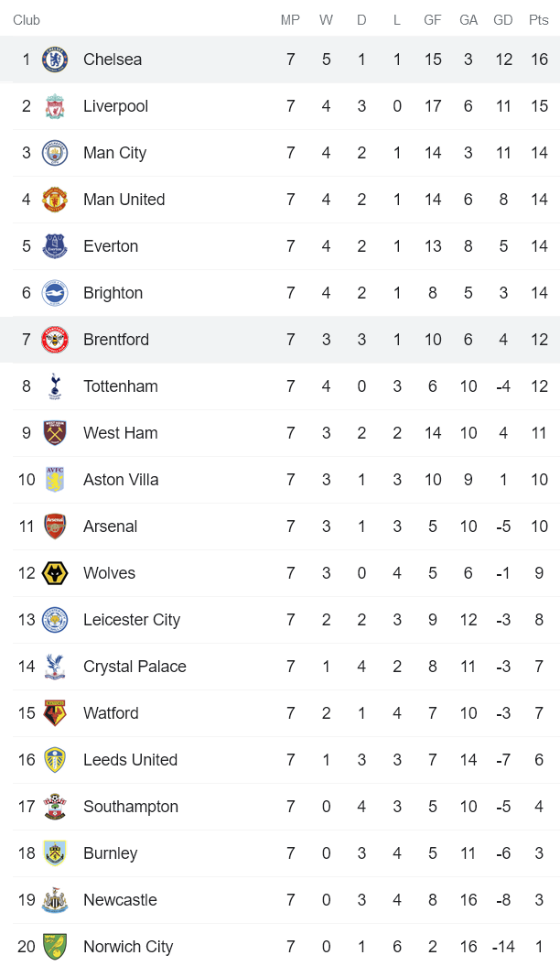Click the Arsenal cannon crest
Viewport: 560px width, 977px height.
55,526
